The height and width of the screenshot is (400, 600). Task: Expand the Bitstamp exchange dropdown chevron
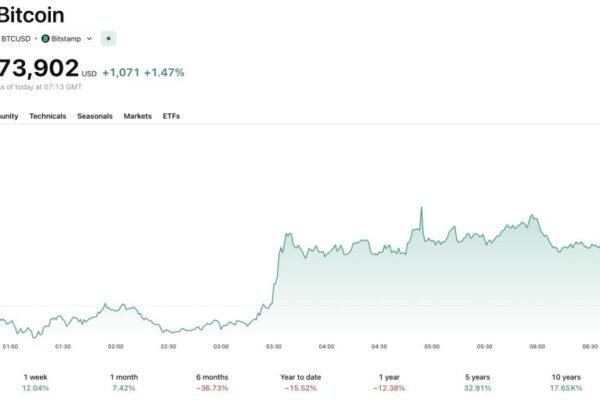(x=89, y=38)
